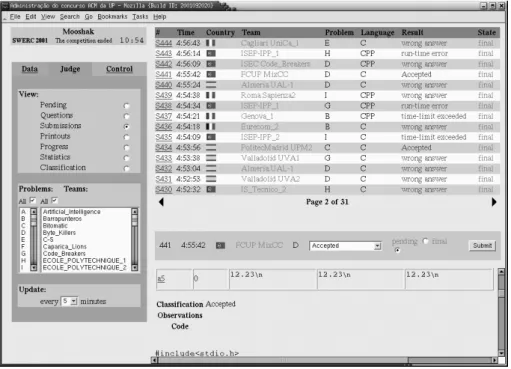Open the File menu
Image resolution: width=511 pixels, height=369 pixels.
coord(15,17)
